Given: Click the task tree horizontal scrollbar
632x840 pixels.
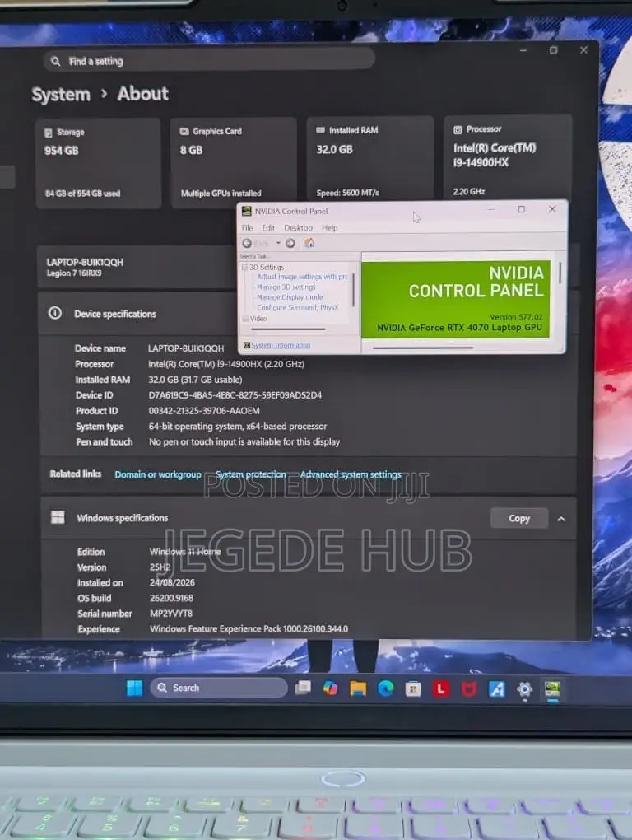Looking at the screenshot, I should [x=289, y=329].
